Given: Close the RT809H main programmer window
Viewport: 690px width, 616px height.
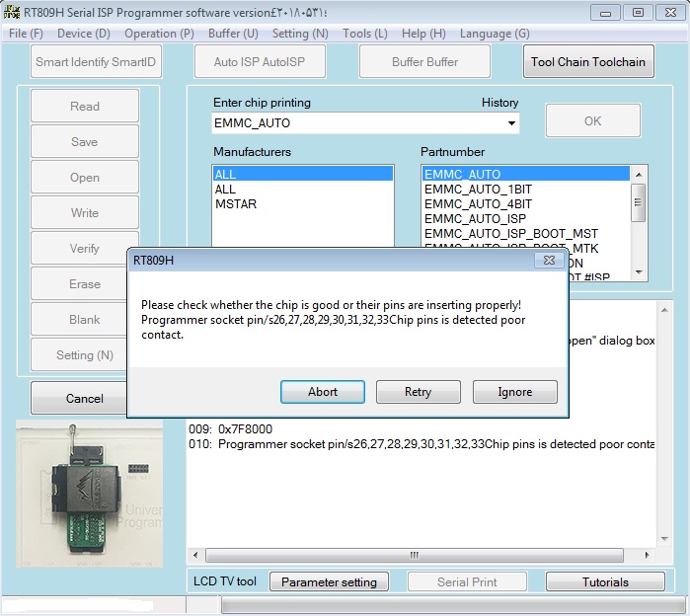Looking at the screenshot, I should point(670,13).
